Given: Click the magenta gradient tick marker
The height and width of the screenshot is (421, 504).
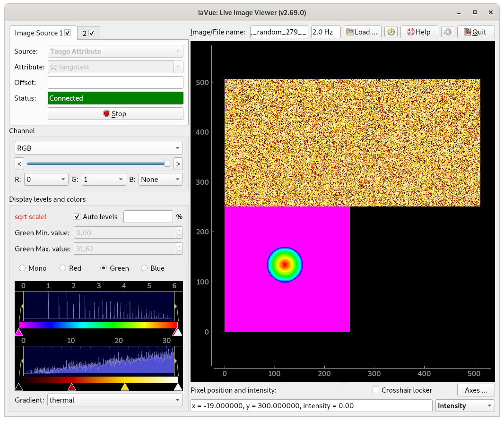Looking at the screenshot, I should pyautogui.click(x=18, y=332).
